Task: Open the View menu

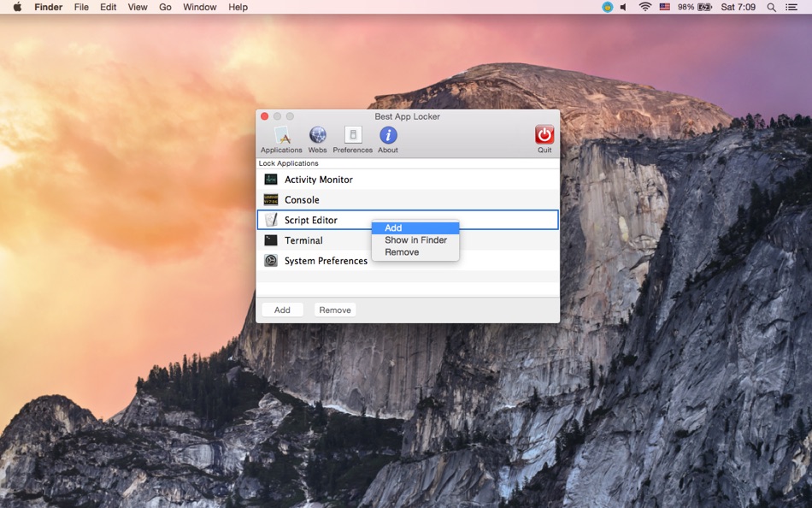Action: (x=138, y=7)
